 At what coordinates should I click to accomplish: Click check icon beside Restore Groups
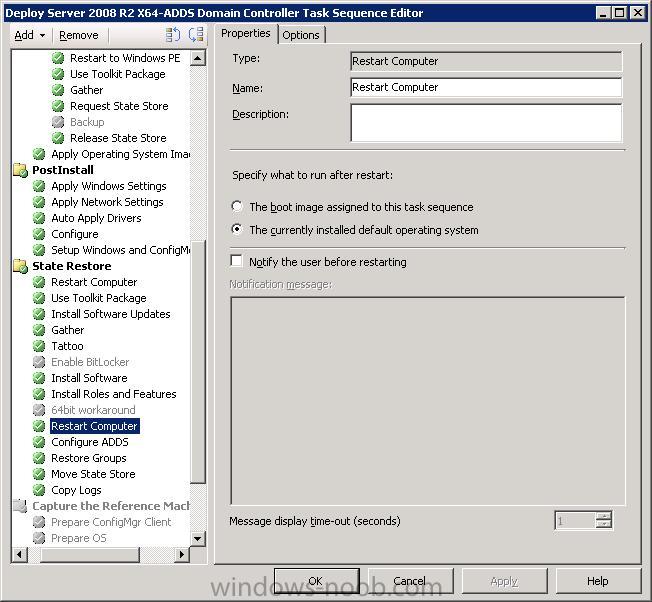click(39, 458)
